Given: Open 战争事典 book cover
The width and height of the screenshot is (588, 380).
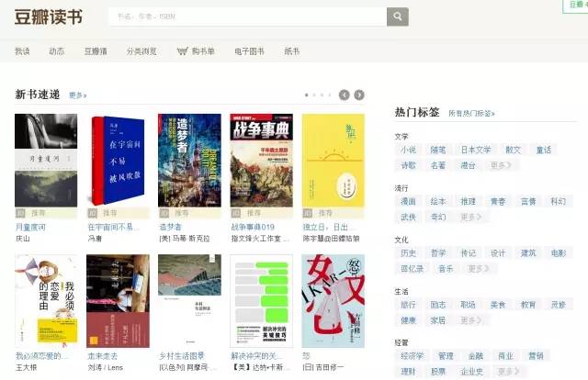Looking at the screenshot, I should tap(261, 161).
